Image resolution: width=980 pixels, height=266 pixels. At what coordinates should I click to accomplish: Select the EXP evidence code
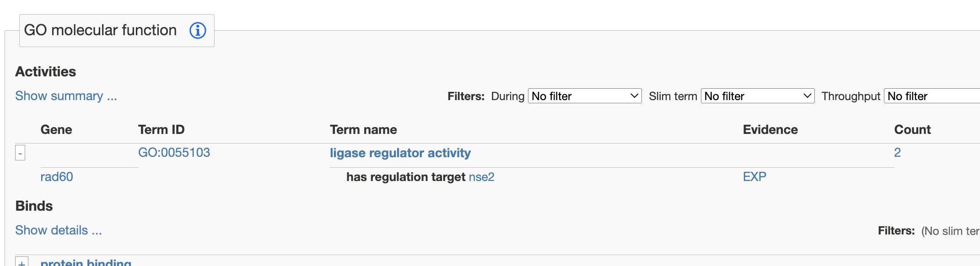(754, 177)
